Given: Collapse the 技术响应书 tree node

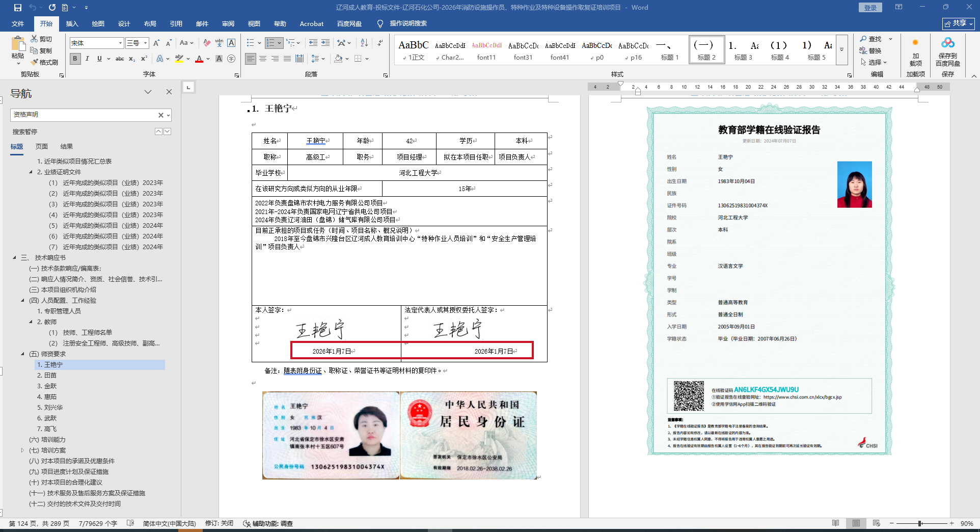Looking at the screenshot, I should 14,258.
